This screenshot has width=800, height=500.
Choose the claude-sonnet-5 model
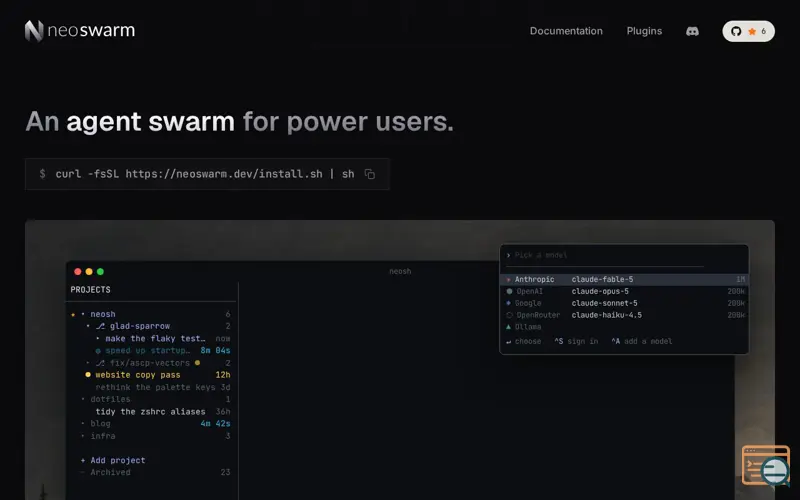(604, 304)
